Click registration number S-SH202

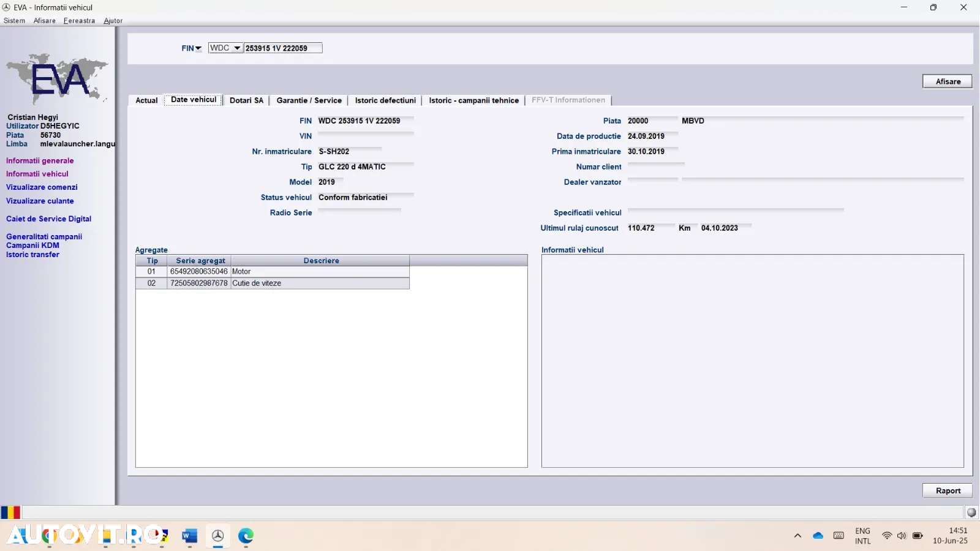[x=334, y=152]
